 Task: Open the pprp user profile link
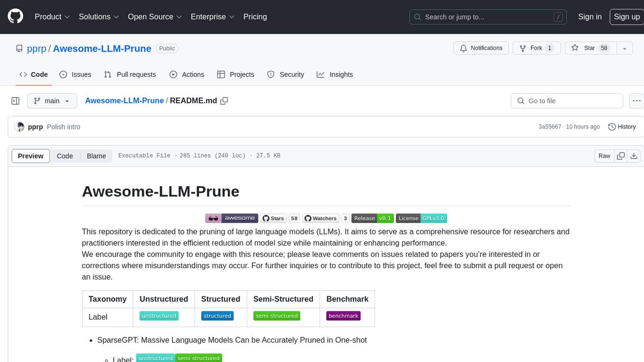pos(37,48)
